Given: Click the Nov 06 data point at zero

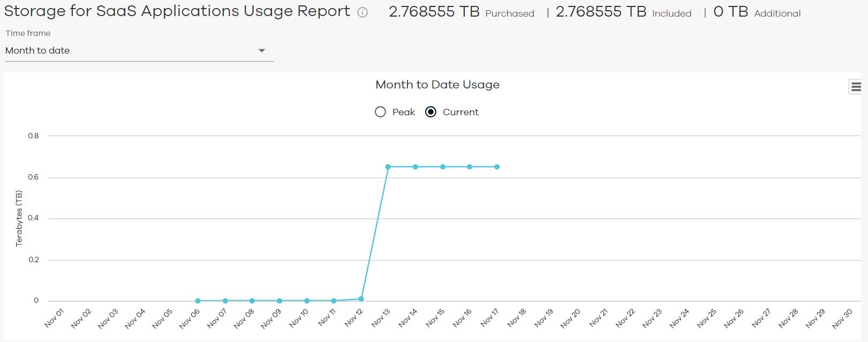Looking at the screenshot, I should [x=197, y=301].
